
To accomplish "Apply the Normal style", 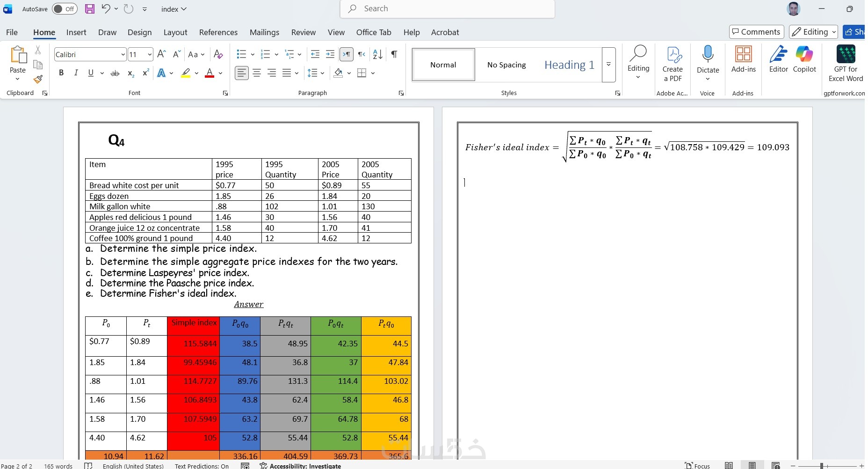I will pyautogui.click(x=443, y=65).
